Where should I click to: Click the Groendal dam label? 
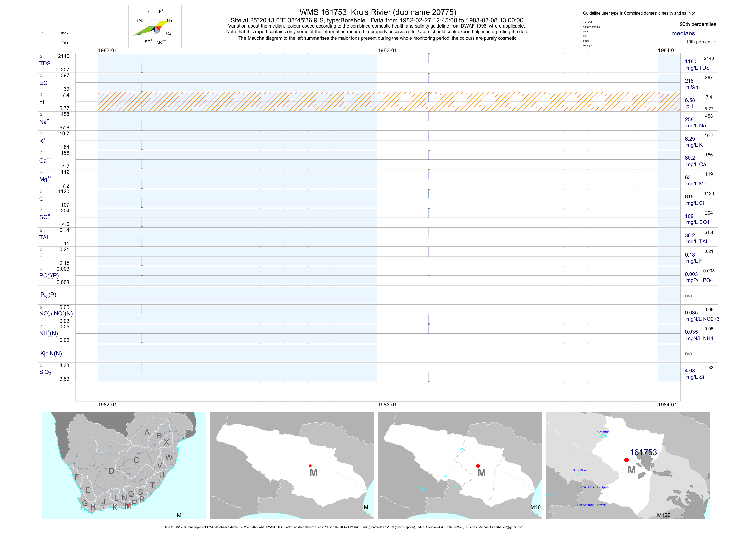pos(603,432)
